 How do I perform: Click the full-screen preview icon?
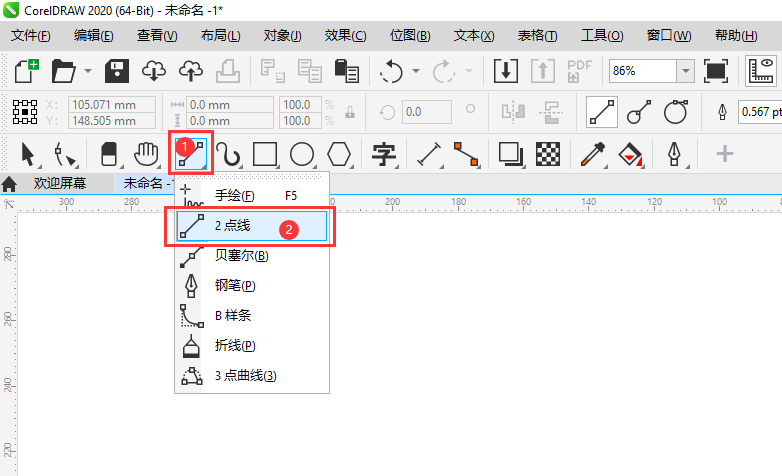716,71
